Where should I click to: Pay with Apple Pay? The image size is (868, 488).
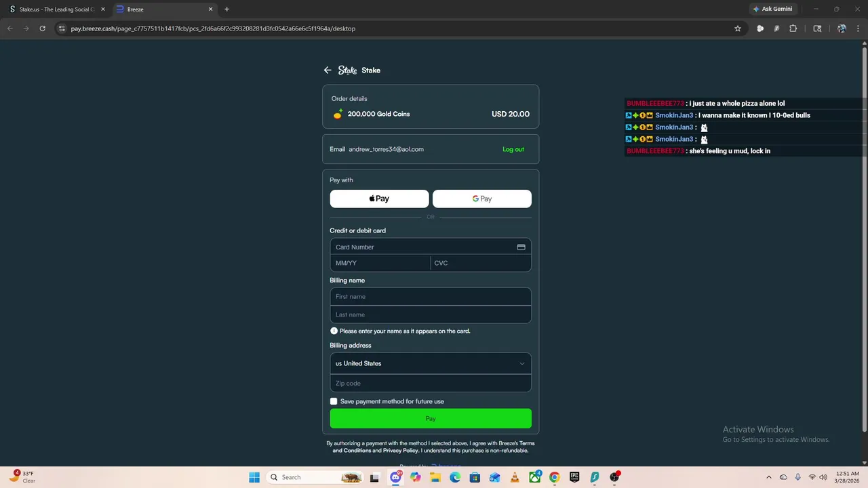(x=379, y=199)
